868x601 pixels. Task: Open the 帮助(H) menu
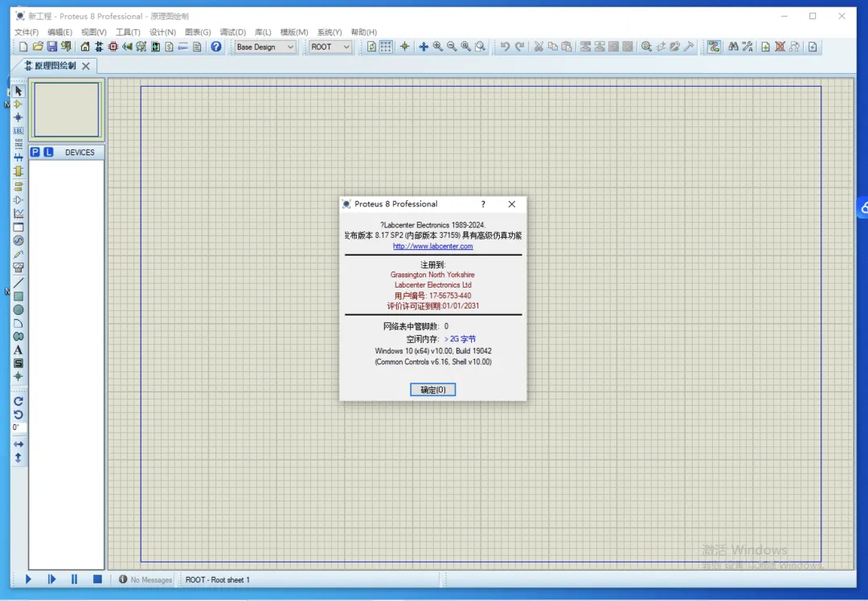pyautogui.click(x=364, y=32)
